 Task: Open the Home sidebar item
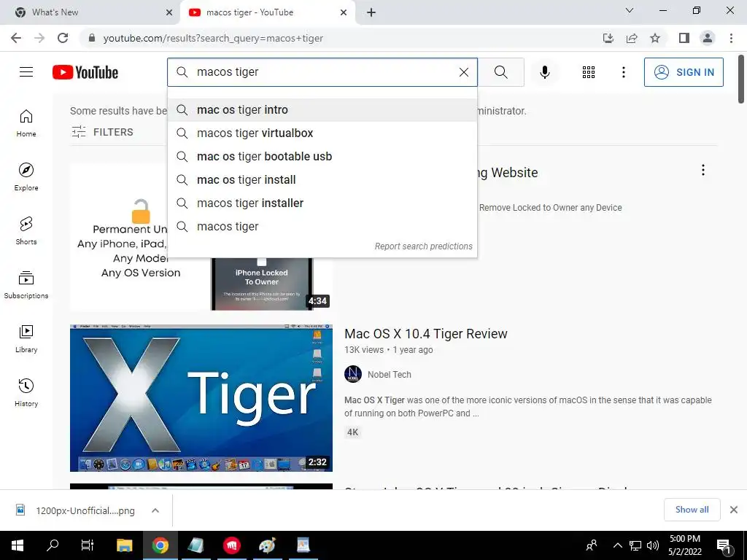coord(26,122)
